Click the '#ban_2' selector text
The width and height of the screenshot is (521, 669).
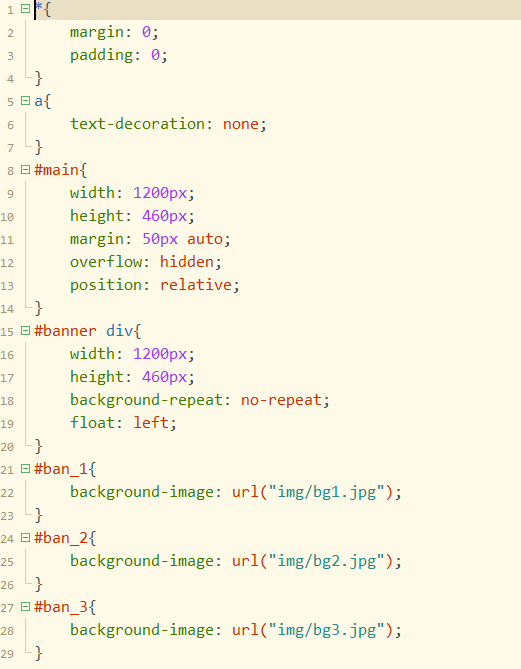click(61, 538)
